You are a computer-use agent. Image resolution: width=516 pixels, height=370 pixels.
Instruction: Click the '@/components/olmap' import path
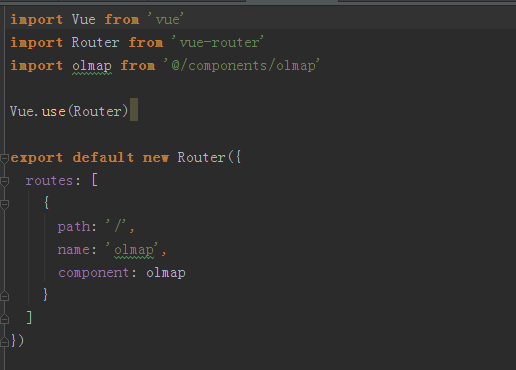(x=242, y=65)
